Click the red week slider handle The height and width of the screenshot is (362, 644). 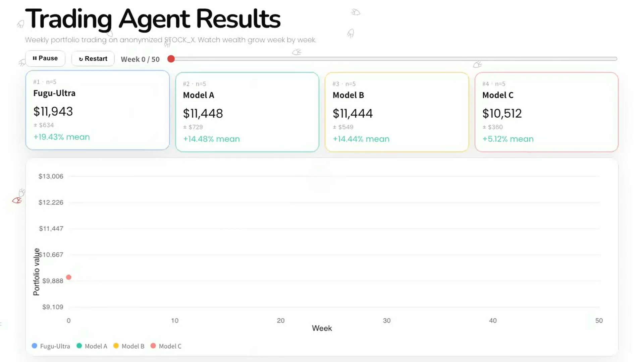tap(171, 59)
